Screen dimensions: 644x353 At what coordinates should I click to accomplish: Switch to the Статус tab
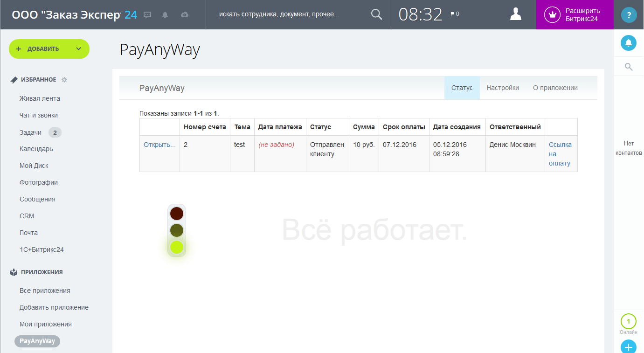pyautogui.click(x=462, y=88)
